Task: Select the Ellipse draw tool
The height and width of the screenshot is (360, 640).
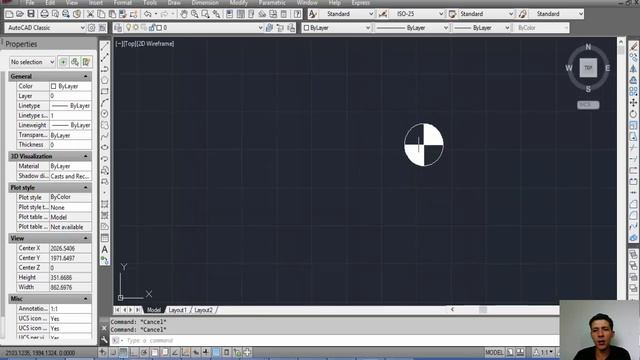Action: coord(104,147)
